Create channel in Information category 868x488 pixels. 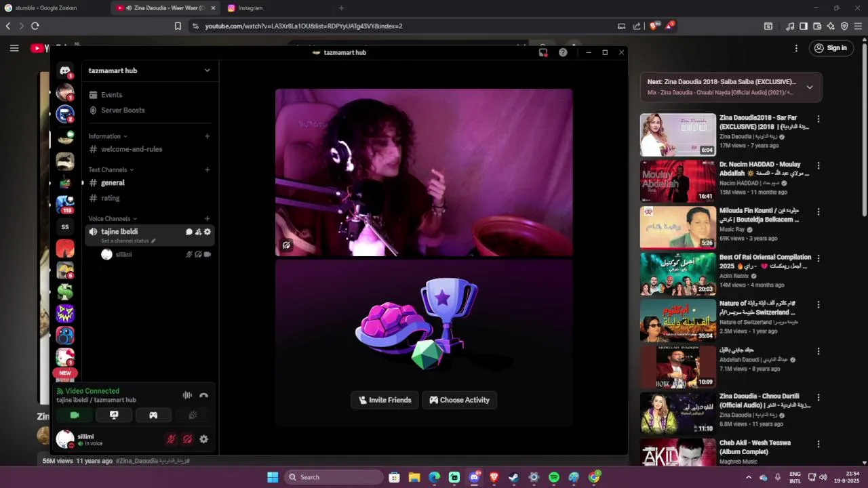tap(208, 136)
